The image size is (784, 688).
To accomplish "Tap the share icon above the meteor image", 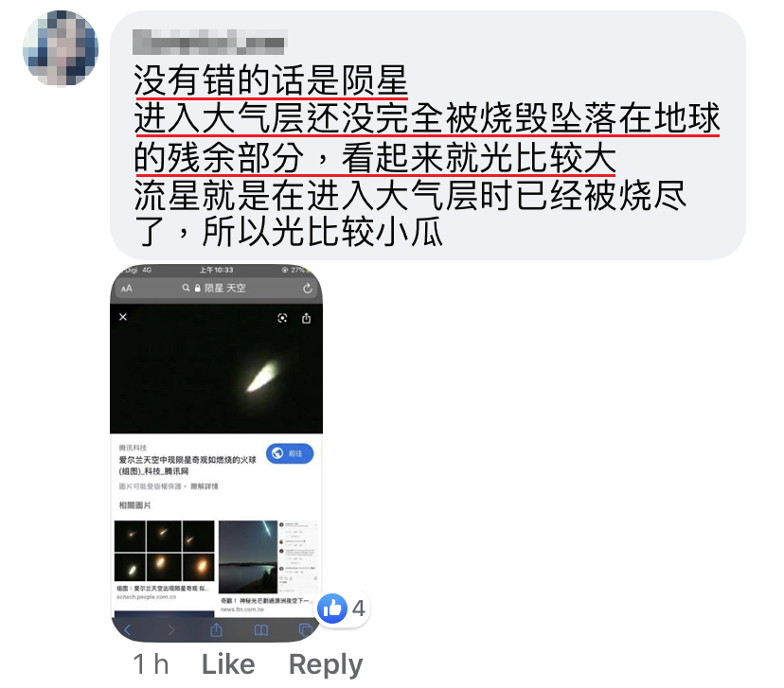I will pyautogui.click(x=307, y=318).
